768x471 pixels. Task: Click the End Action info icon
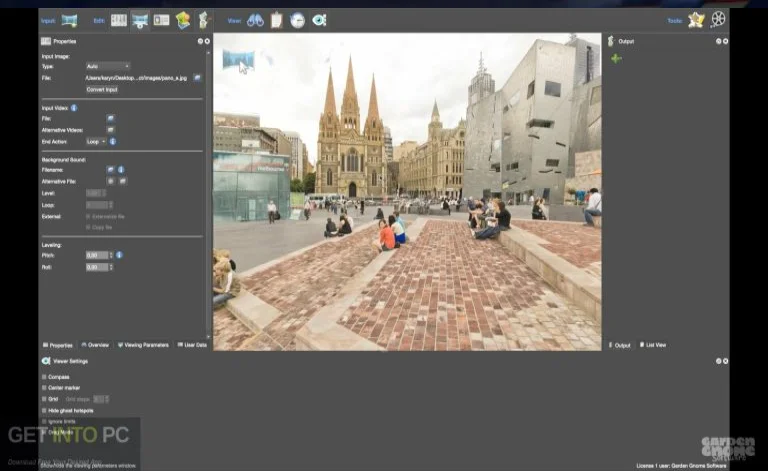tap(113, 141)
